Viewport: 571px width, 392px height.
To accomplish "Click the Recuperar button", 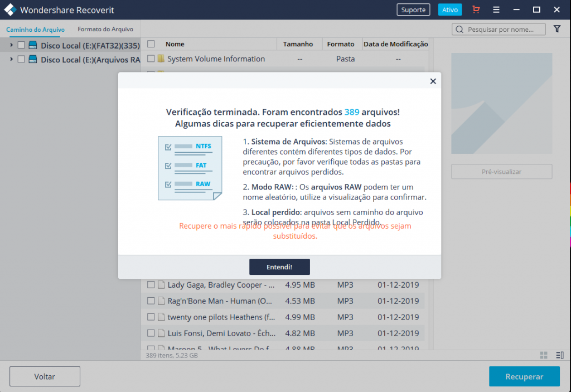I will point(524,376).
